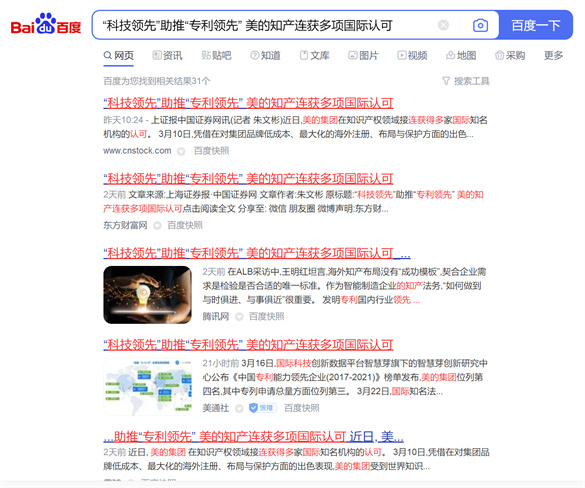Click the 搜索工具 filter icon
The image size is (585, 488).
point(446,81)
